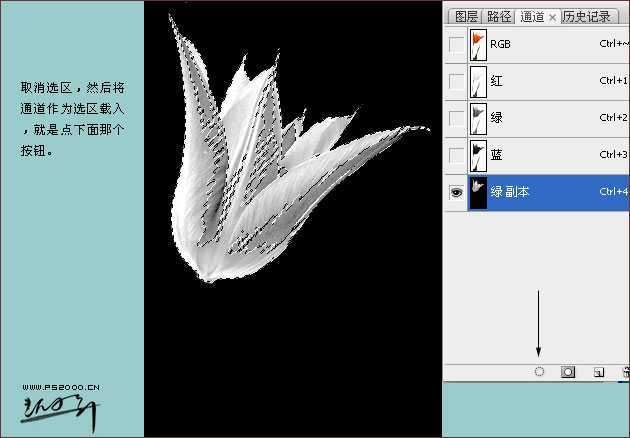The width and height of the screenshot is (630, 438).
Task: Toggle visibility box of the 绿 channel
Action: [x=456, y=119]
